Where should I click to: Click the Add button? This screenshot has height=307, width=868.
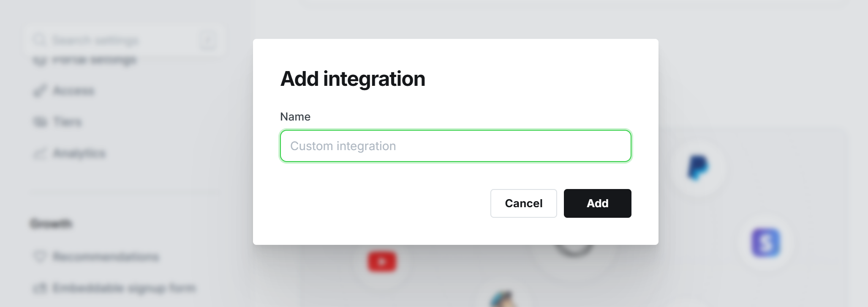597,203
